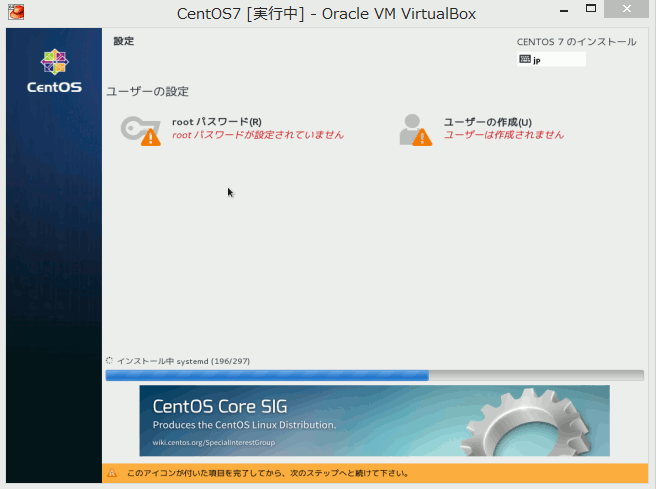Click the blue installation progress bar
656x489 pixels.
(267, 376)
